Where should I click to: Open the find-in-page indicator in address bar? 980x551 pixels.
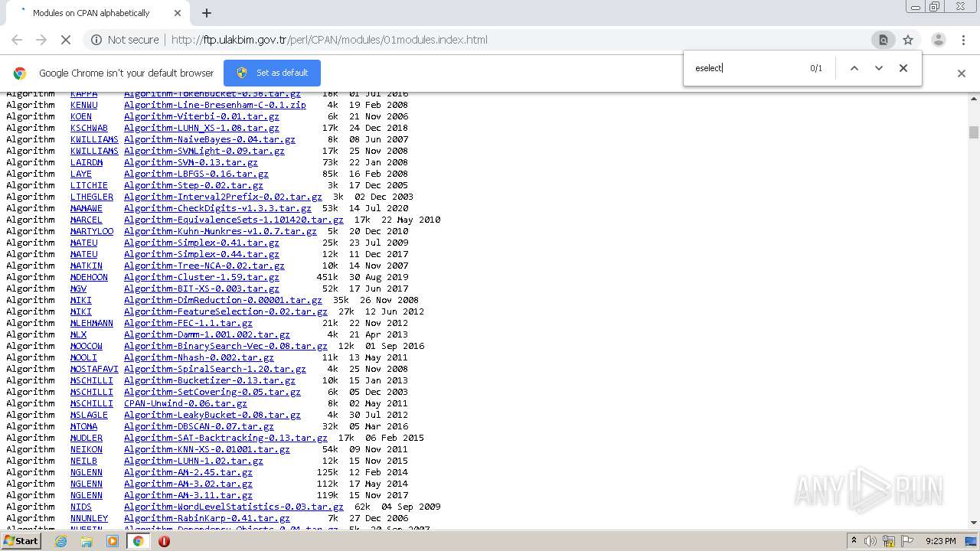pos(883,40)
